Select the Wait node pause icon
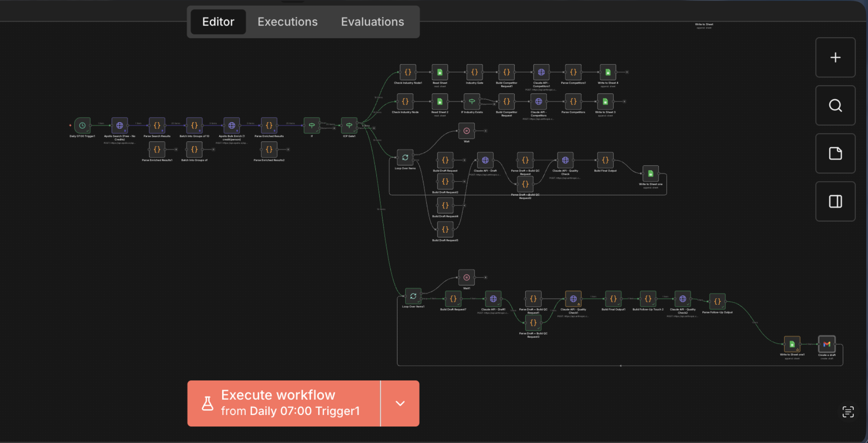The width and height of the screenshot is (868, 443). tap(466, 131)
